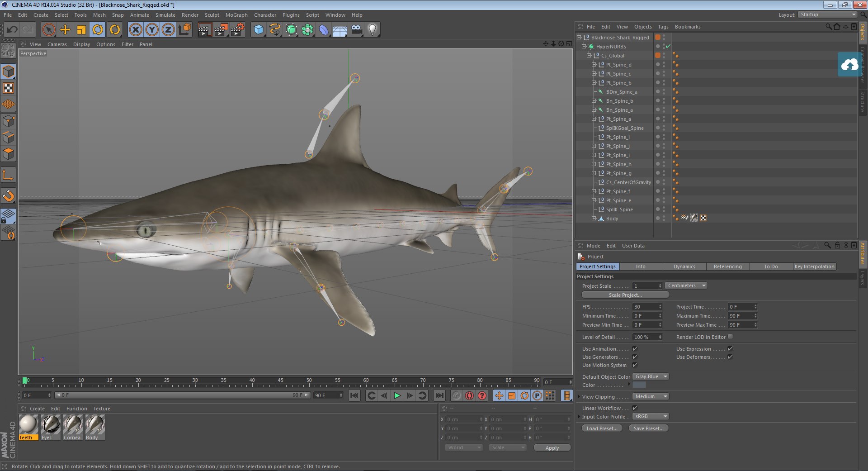The height and width of the screenshot is (471, 868).
Task: Switch to Polygons mode icon
Action: pos(8,154)
